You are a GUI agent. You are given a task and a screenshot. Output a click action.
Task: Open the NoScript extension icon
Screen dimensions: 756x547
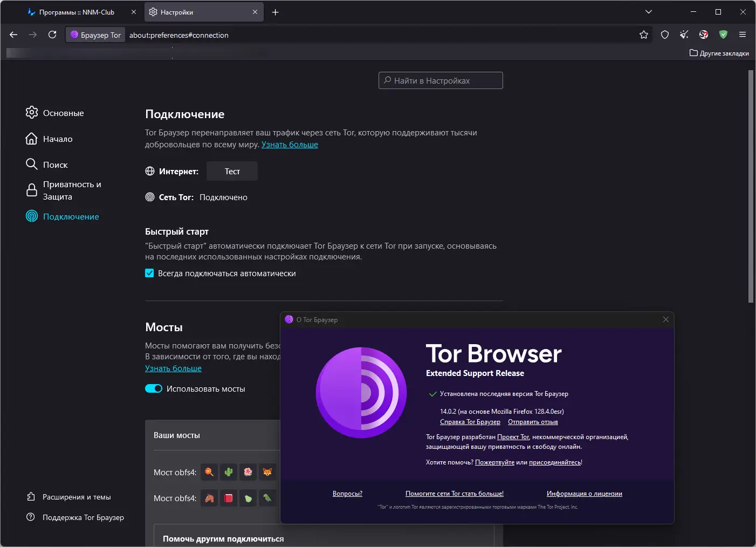tap(704, 35)
